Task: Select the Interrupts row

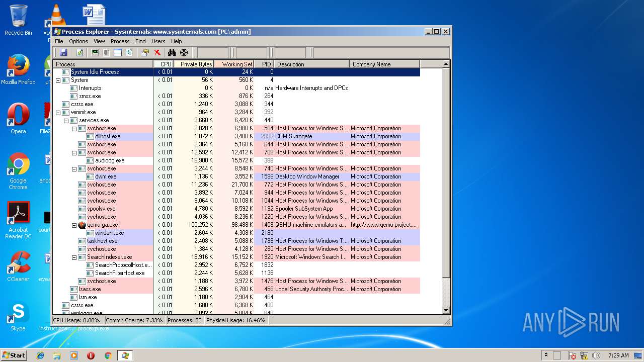Action: coord(236,88)
